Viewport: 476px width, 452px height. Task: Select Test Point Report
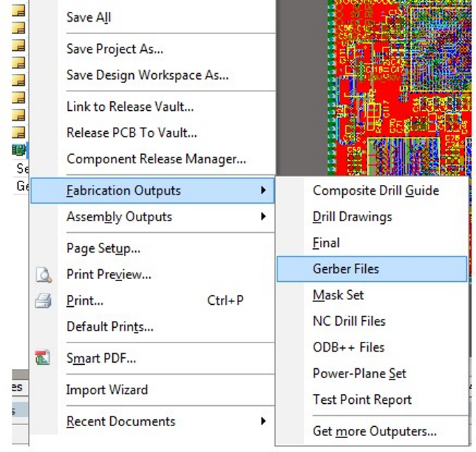coord(362,400)
